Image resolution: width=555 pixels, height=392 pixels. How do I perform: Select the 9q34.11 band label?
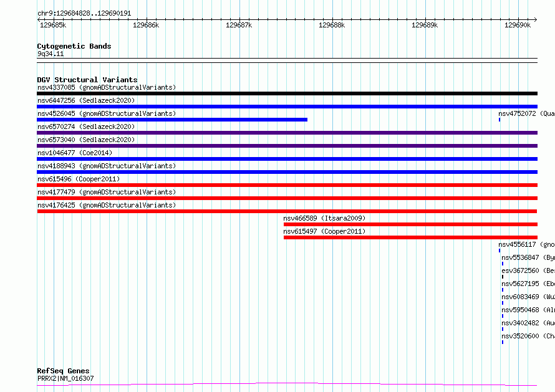pyautogui.click(x=51, y=54)
